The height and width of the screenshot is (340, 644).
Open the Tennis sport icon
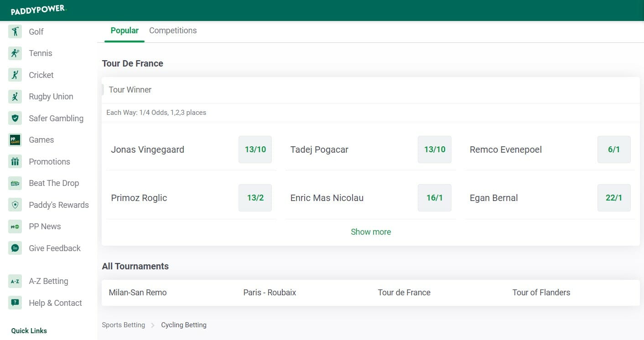(15, 53)
